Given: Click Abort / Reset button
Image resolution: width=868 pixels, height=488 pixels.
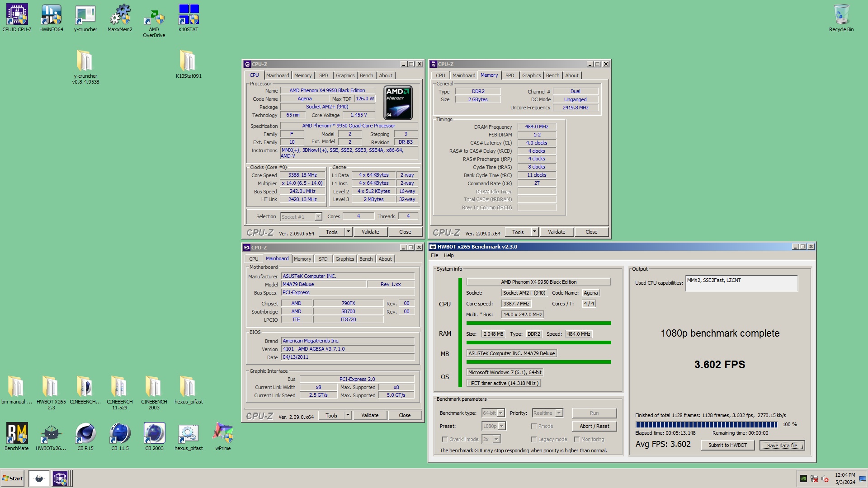Looking at the screenshot, I should (594, 426).
